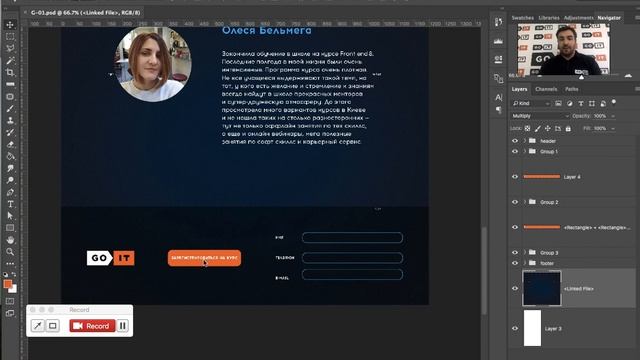
Task: Expand Group 2 folder
Action: (525, 202)
